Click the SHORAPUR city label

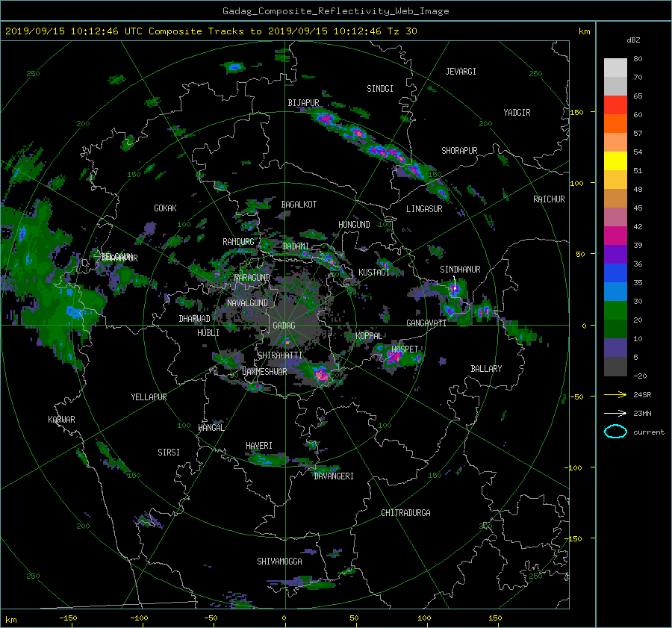(x=459, y=151)
